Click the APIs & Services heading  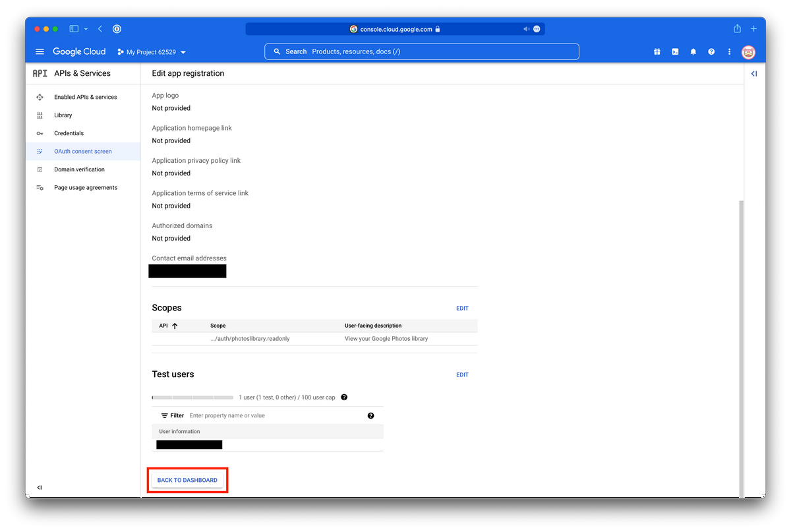82,73
